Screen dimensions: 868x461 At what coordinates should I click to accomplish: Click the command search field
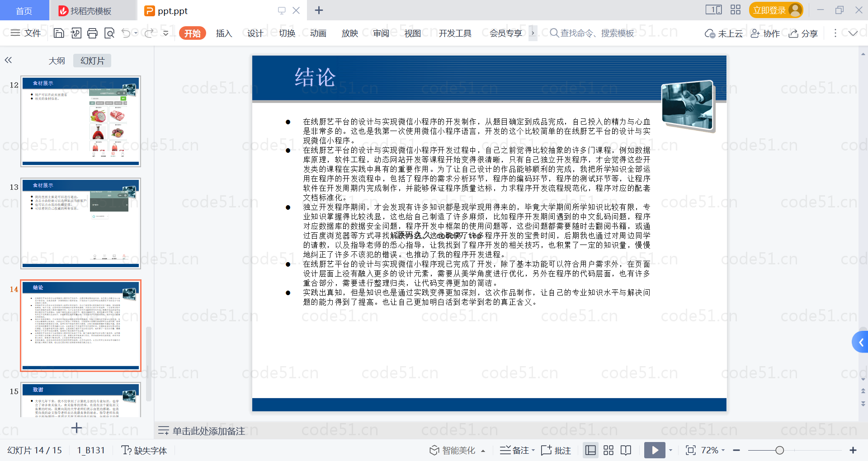[x=592, y=33]
